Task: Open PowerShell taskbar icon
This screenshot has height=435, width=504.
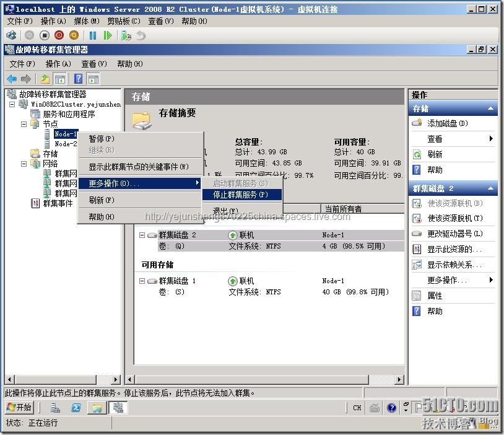Action: pos(76,408)
